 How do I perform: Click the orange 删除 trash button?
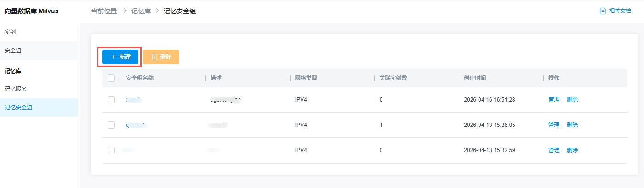click(161, 57)
